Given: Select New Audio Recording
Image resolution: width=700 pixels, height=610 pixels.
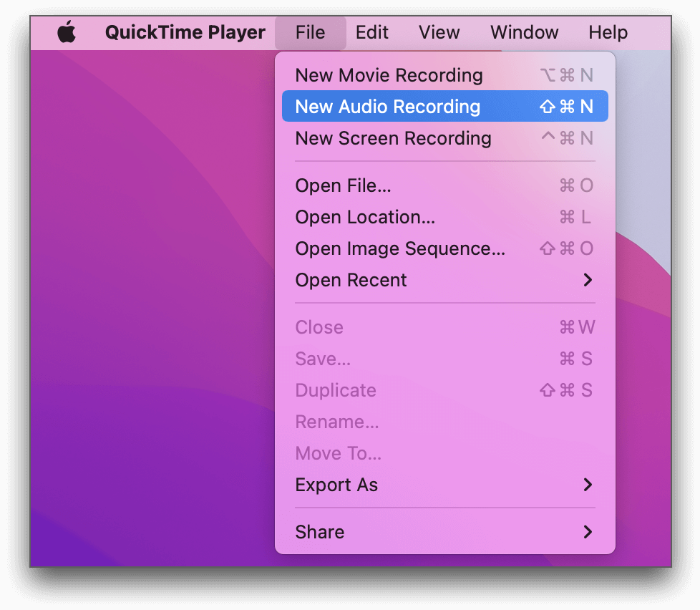Looking at the screenshot, I should 445,106.
